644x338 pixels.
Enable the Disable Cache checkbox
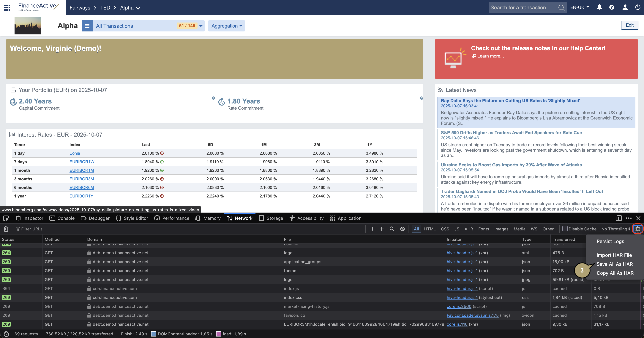pyautogui.click(x=565, y=229)
